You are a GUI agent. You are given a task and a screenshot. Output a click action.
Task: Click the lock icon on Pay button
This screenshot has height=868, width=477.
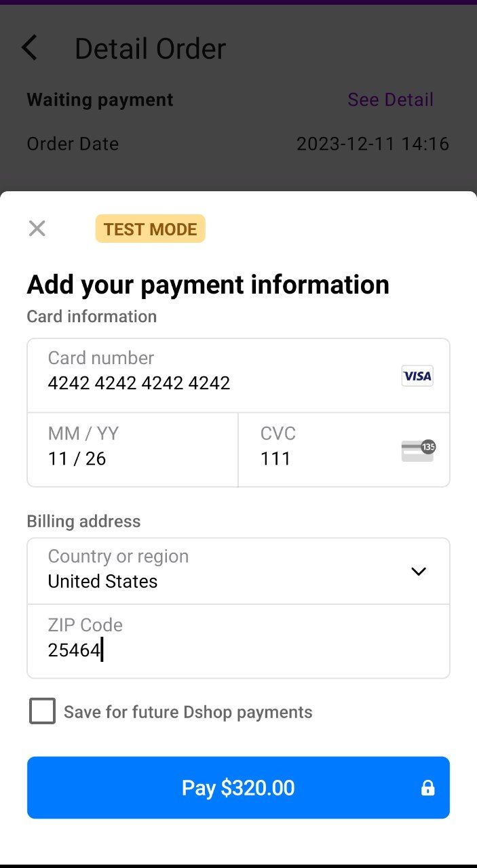[x=427, y=788]
